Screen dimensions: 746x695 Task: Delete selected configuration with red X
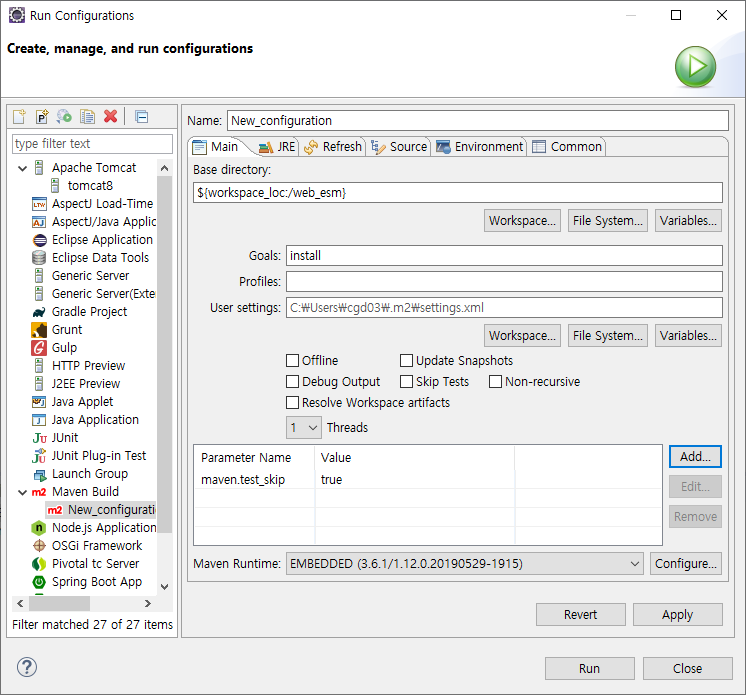tap(110, 117)
